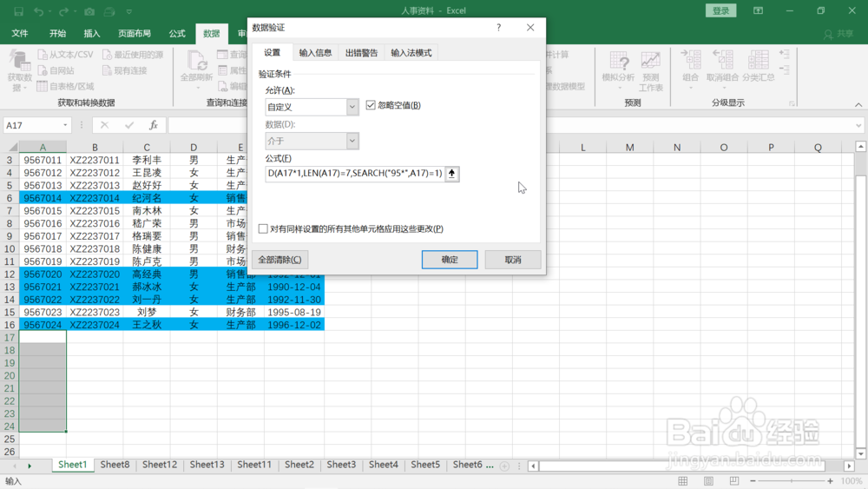Click Refresh All (全部刷新) icon
The image size is (868, 489).
[196, 70]
